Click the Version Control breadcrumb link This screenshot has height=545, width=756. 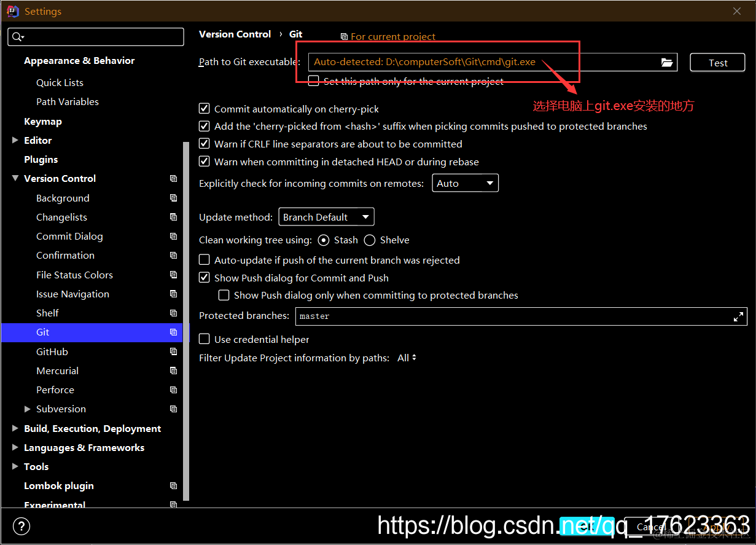[235, 34]
